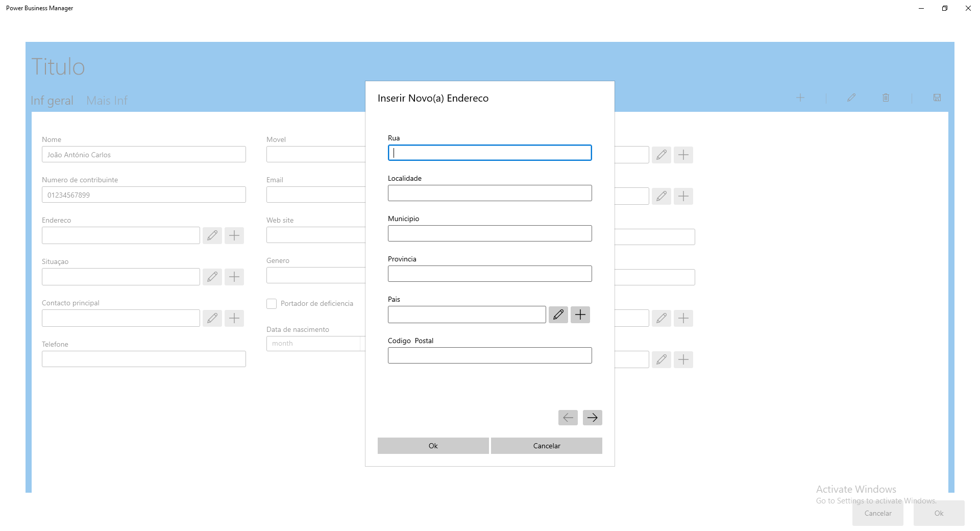Screen dimensions: 980x531
Task: Click into the Localidade field
Action: coord(490,193)
